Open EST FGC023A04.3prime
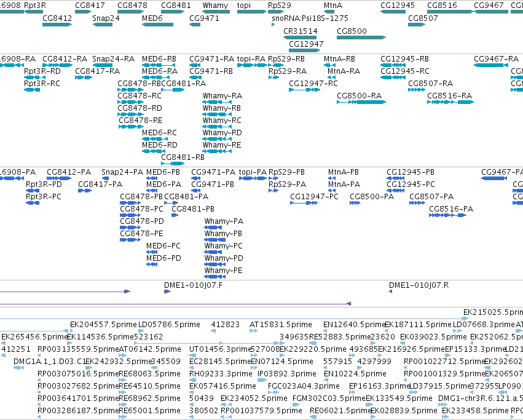 coord(304,386)
